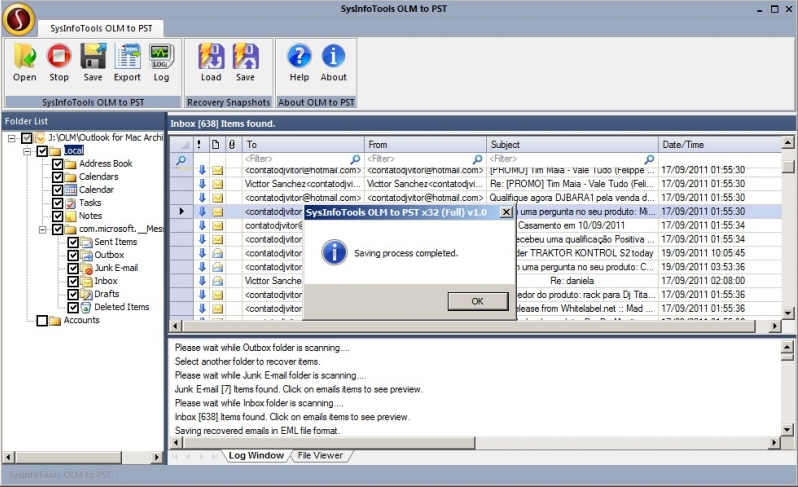Sort by the importance exclamation column
798x487 pixels.
(x=199, y=145)
